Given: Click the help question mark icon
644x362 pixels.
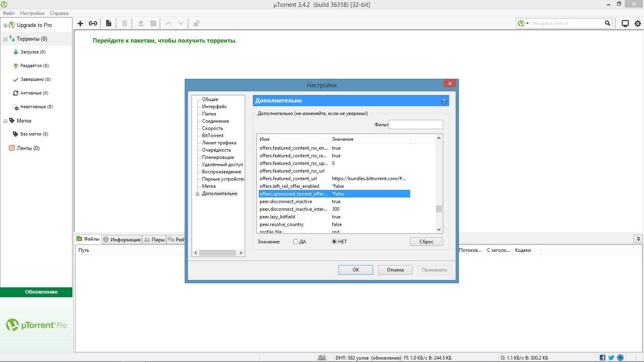Looking at the screenshot, I should (x=444, y=101).
